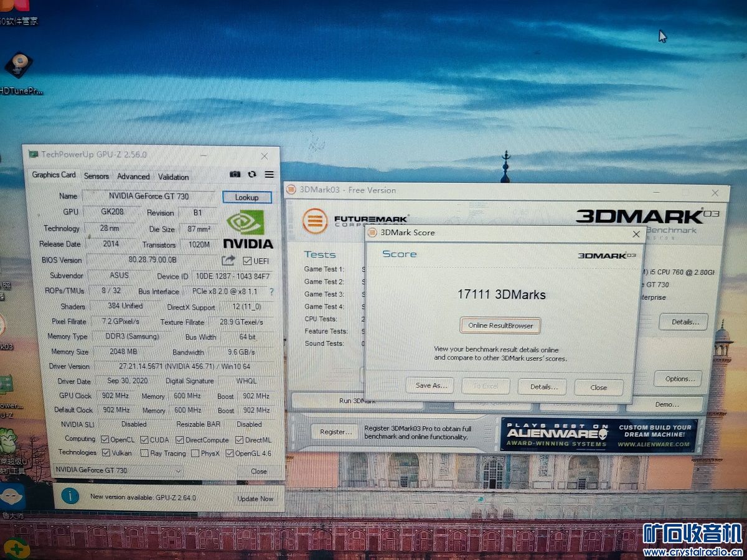The height and width of the screenshot is (560, 747).
Task: Toggle the Ray Tracing checkbox
Action: click(144, 454)
